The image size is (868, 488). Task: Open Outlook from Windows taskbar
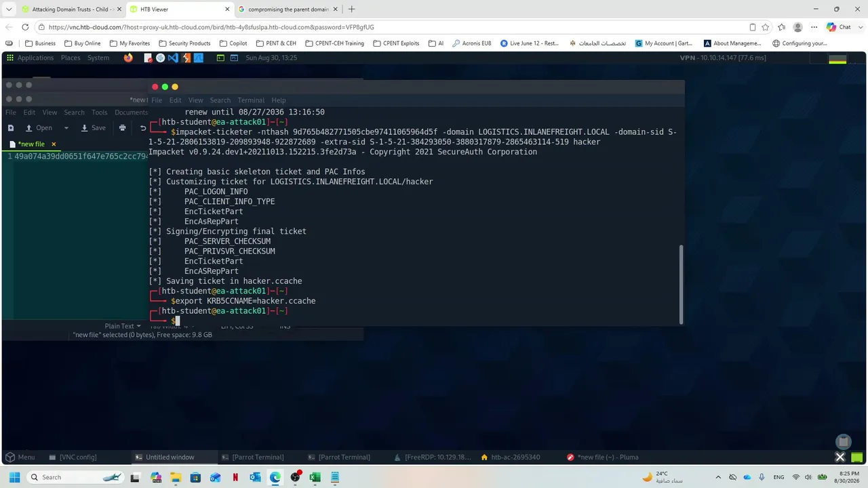coord(255,477)
